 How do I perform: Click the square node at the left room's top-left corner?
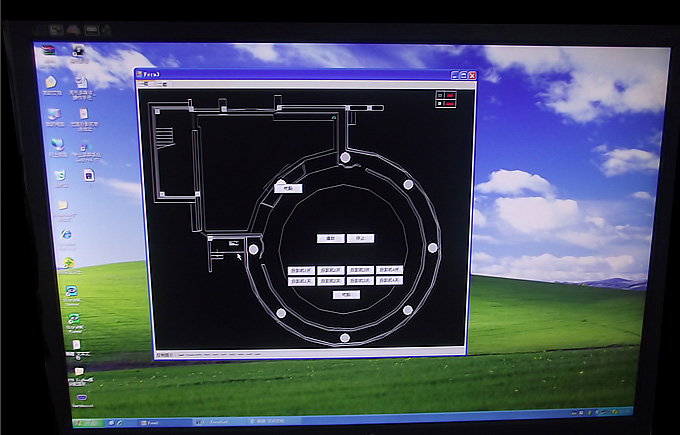(x=157, y=111)
